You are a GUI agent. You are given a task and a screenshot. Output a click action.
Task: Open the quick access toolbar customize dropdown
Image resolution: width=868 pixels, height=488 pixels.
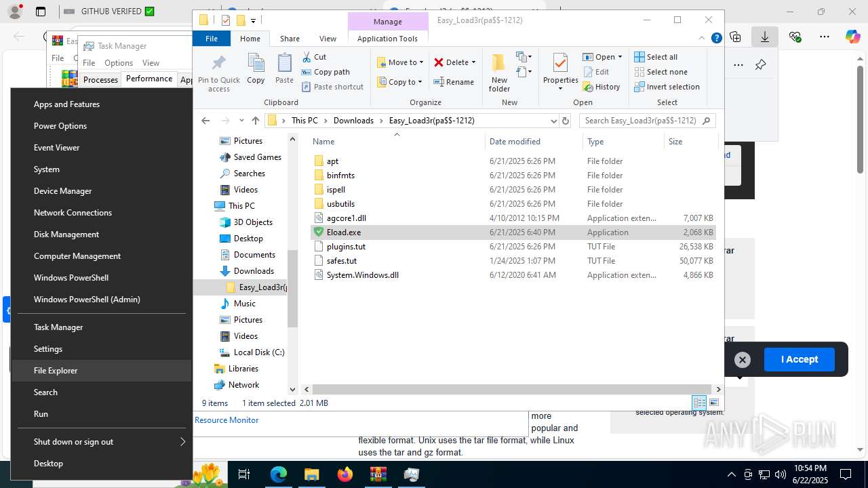[x=253, y=20]
